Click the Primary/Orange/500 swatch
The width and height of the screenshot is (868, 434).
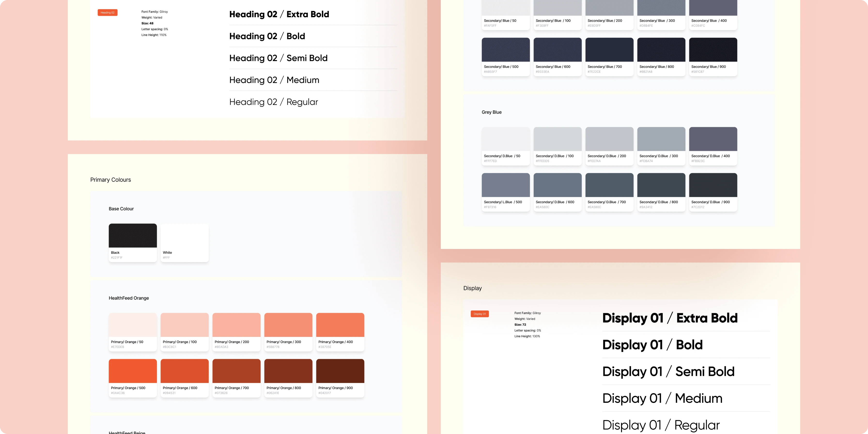tap(132, 371)
